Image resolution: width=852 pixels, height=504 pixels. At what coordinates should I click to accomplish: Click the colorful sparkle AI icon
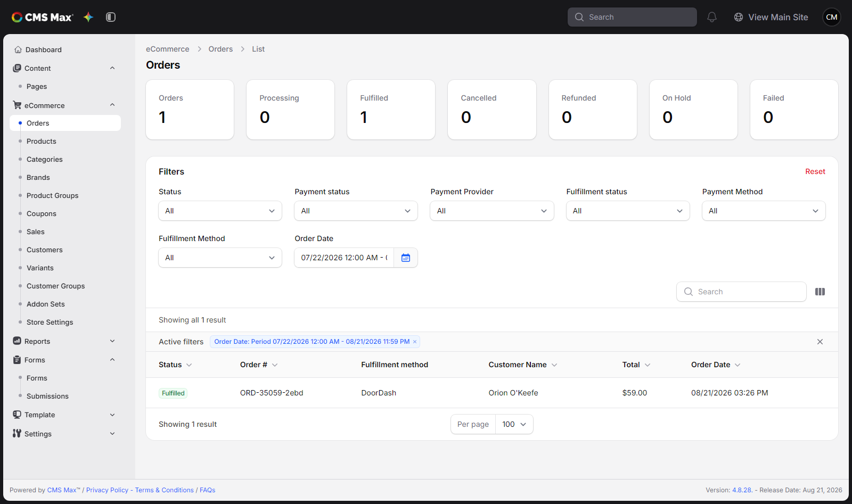coord(88,17)
